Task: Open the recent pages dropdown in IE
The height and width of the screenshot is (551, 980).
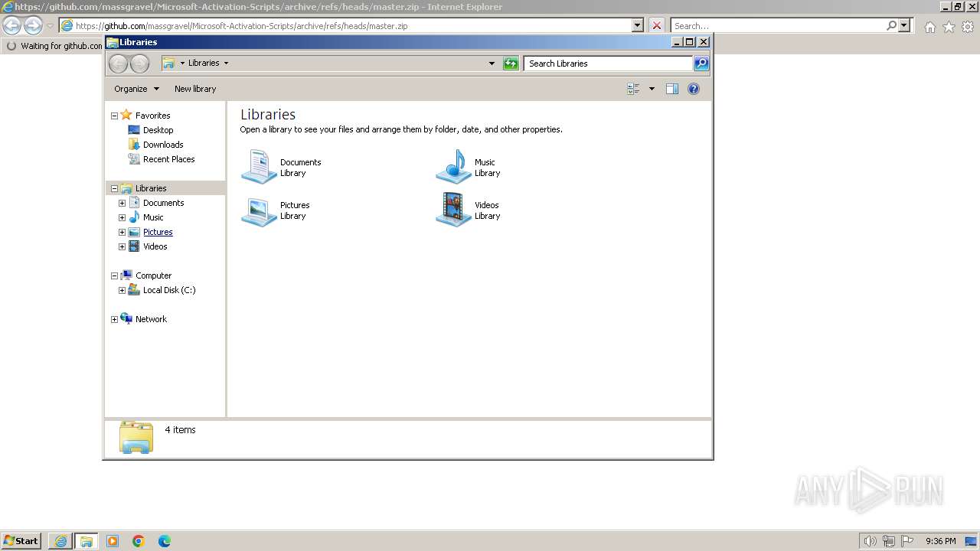Action: 50,26
